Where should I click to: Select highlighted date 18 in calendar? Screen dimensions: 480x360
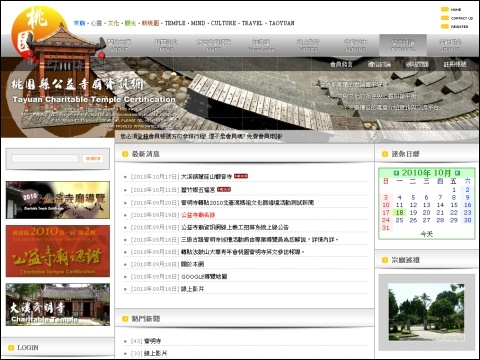(399, 212)
